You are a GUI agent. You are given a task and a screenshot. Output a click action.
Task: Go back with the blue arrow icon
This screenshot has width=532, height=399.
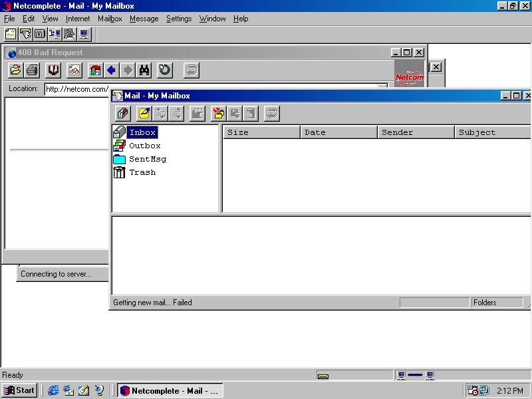pos(112,70)
